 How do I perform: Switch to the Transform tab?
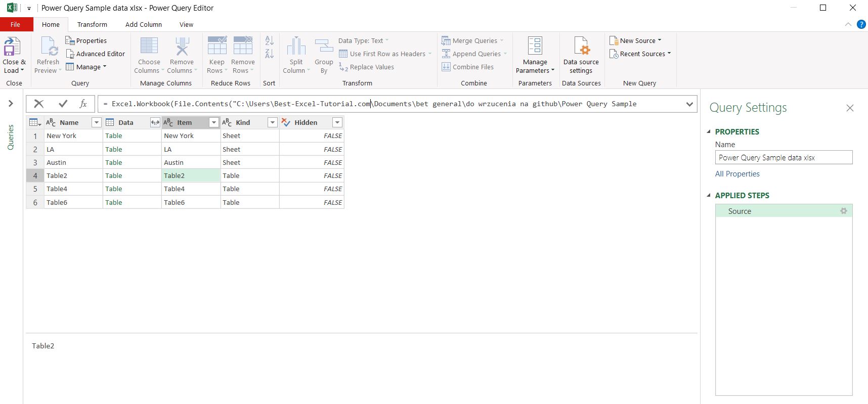(92, 24)
